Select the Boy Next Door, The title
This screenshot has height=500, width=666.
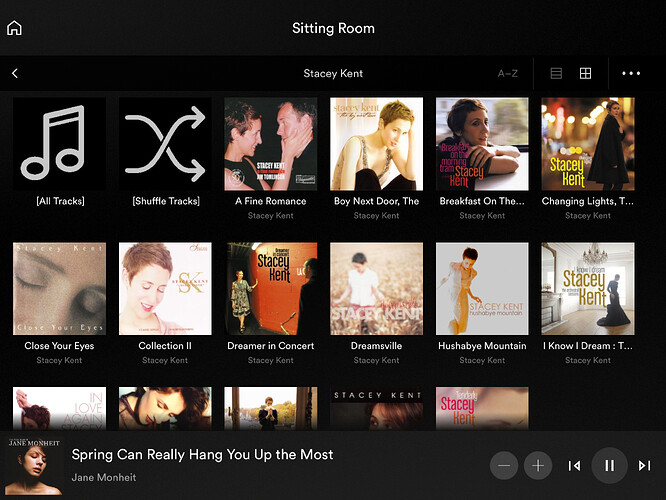pos(376,201)
